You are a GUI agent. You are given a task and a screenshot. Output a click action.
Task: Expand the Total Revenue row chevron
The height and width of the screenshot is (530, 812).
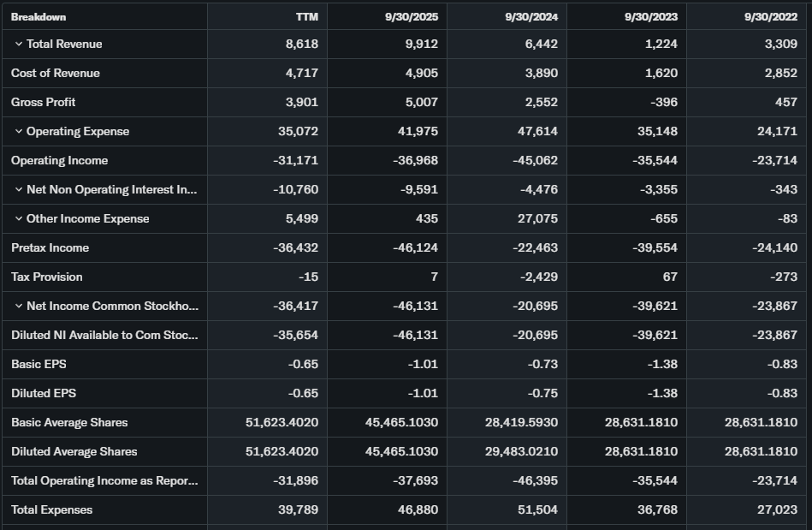point(18,45)
